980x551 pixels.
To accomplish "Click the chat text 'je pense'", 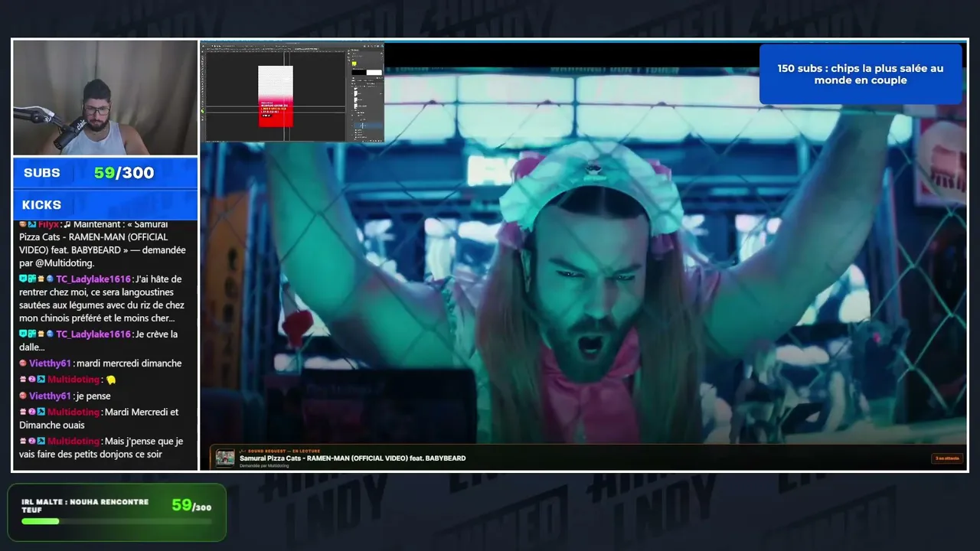I will click(93, 396).
